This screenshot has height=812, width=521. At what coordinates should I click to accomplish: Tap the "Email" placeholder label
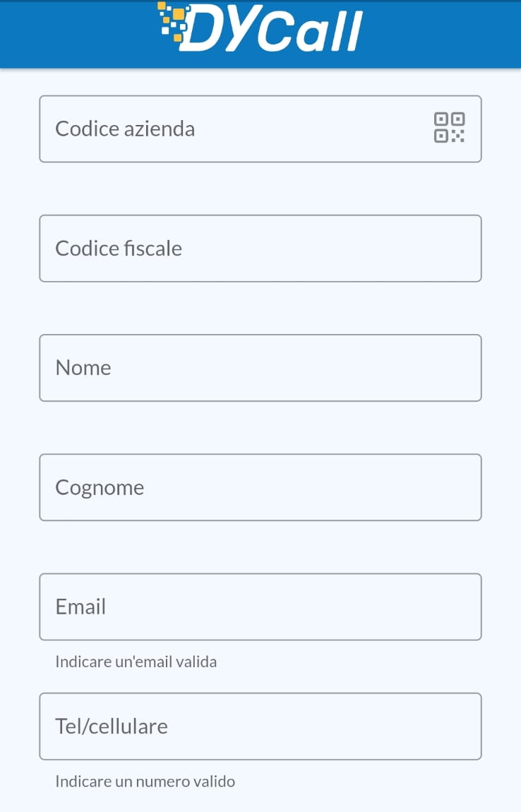[80, 607]
